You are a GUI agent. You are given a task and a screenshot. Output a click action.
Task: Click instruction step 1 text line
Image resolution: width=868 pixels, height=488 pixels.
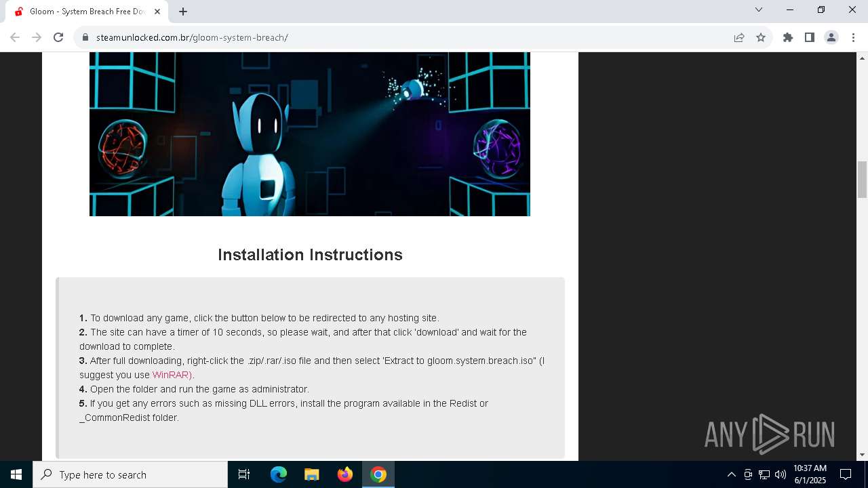coord(259,318)
